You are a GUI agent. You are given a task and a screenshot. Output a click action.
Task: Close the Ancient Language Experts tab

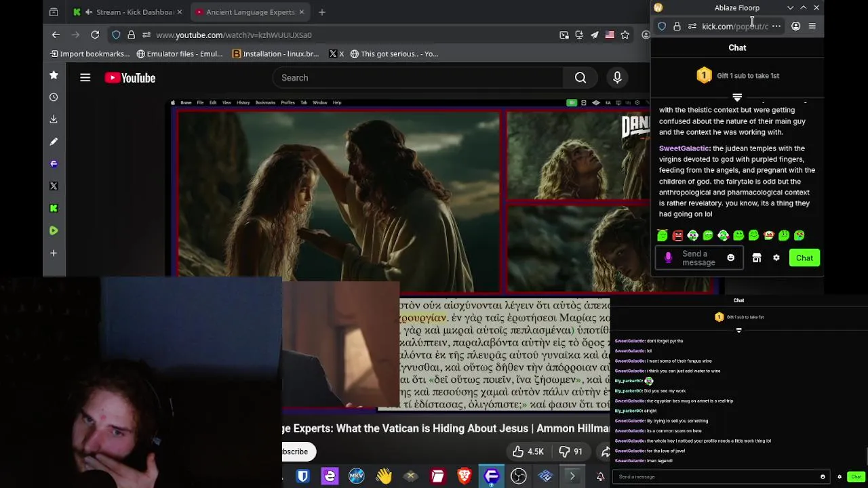(x=302, y=12)
